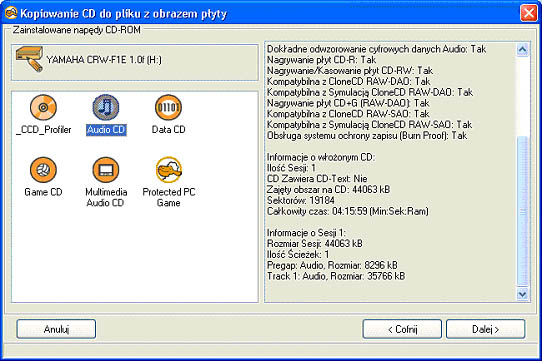The height and width of the screenshot is (362, 542).
Task: Click the 'Protected PC Game' label text
Action: tap(169, 197)
